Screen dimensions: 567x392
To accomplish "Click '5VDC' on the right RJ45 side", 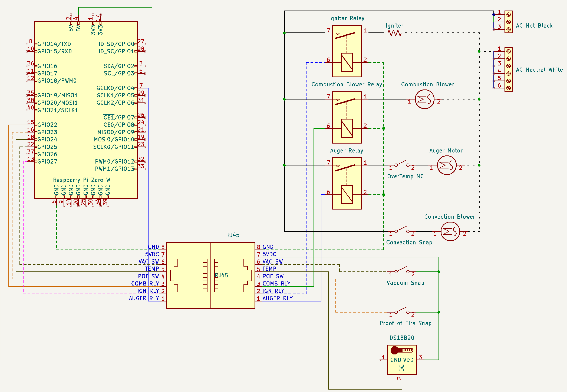I will pyautogui.click(x=269, y=254).
